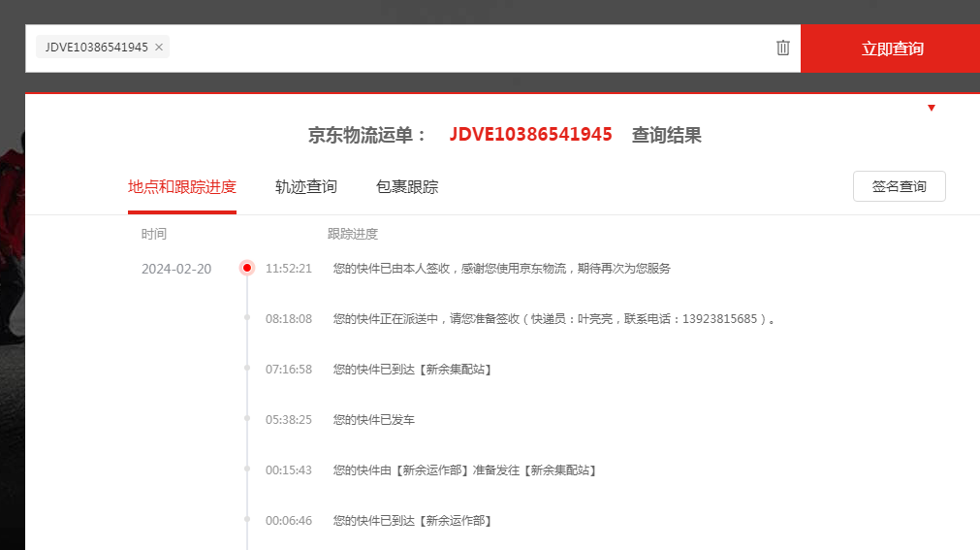980x550 pixels.
Task: Select the 05:38:25 timeline dot
Action: click(247, 419)
